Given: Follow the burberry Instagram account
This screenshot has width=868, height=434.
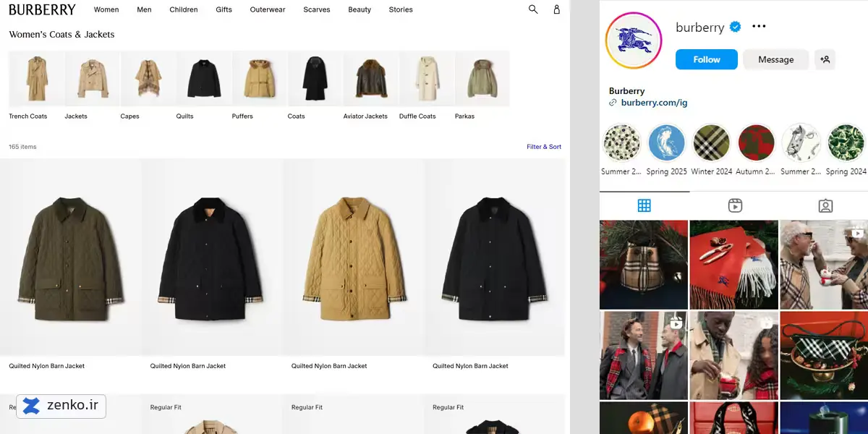Looking at the screenshot, I should click(707, 59).
